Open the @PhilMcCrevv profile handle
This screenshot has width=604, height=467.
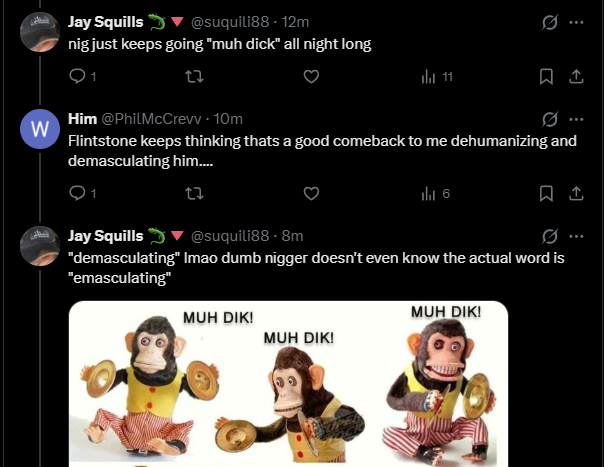coord(152,120)
